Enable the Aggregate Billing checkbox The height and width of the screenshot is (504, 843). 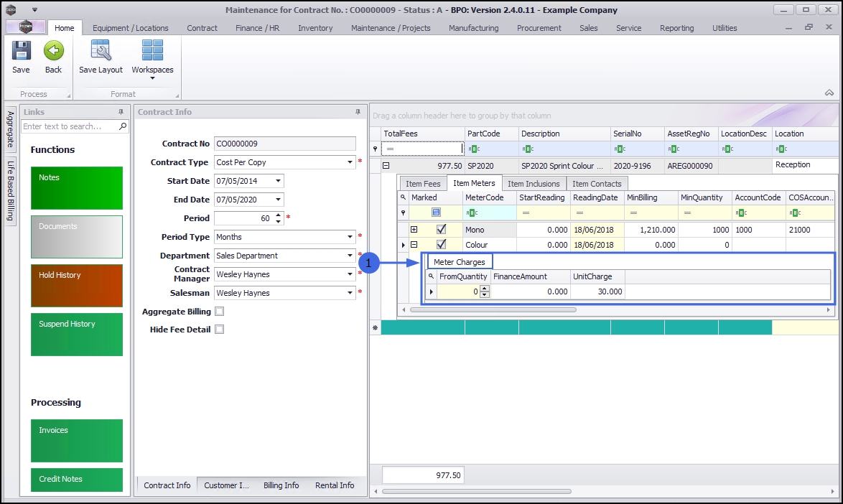coord(220,312)
